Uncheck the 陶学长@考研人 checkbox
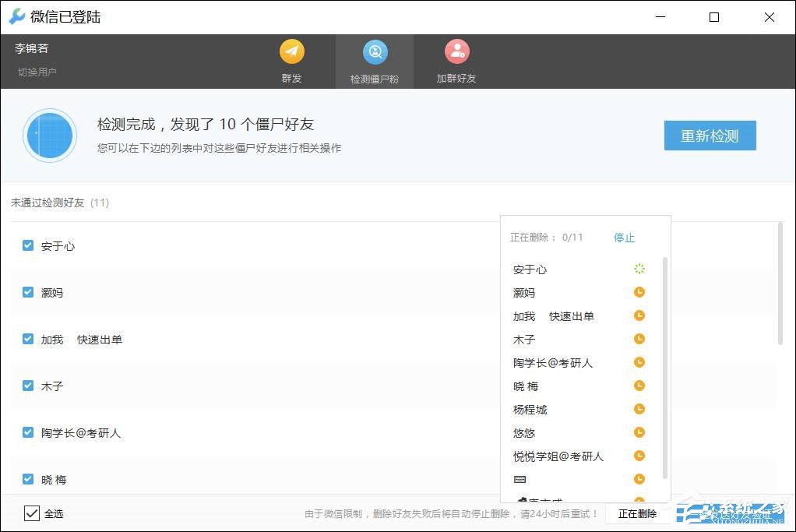The image size is (796, 532). 26,432
